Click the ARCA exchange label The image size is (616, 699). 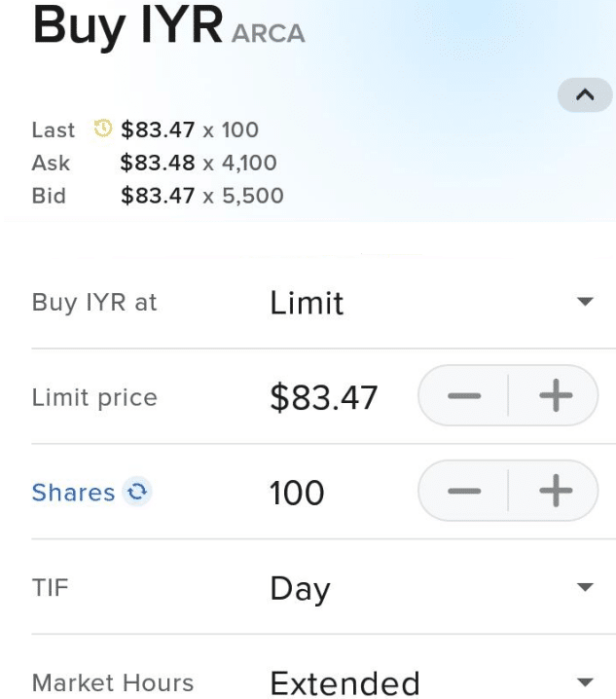coord(269,33)
